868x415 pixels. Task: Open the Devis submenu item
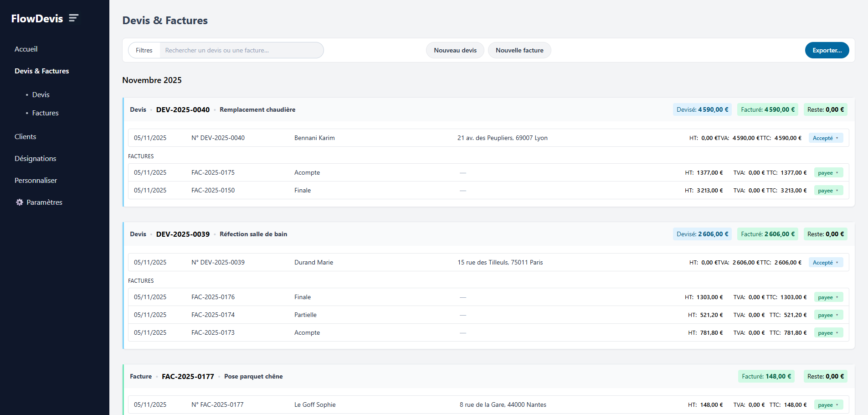pos(41,94)
